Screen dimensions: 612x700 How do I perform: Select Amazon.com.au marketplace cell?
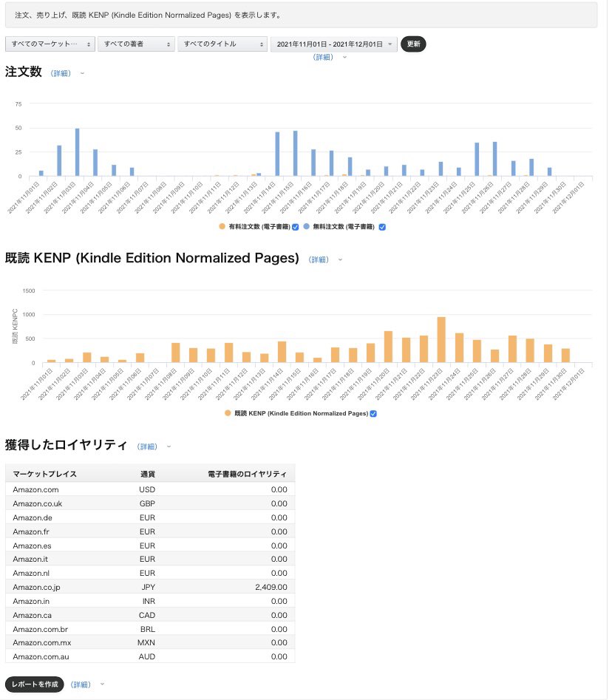point(41,656)
